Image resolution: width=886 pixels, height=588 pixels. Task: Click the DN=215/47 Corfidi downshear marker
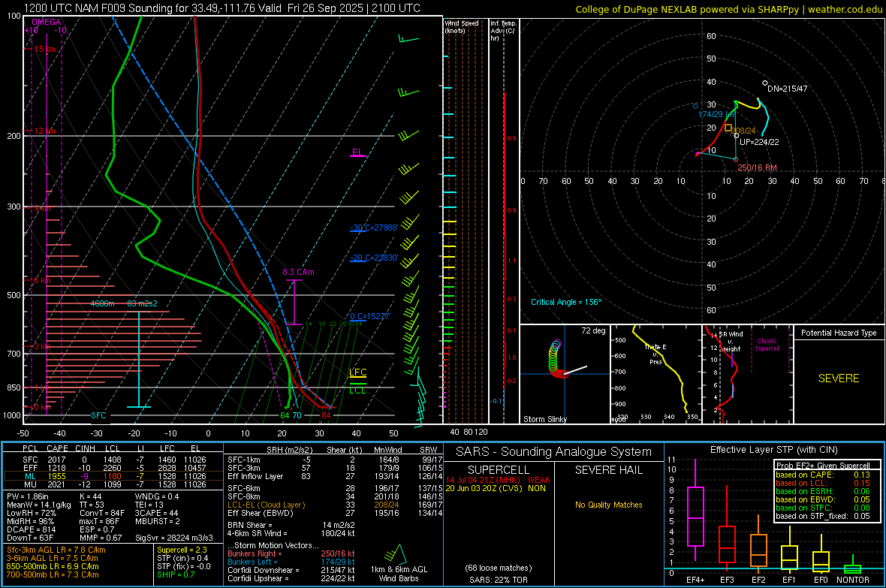click(x=765, y=83)
